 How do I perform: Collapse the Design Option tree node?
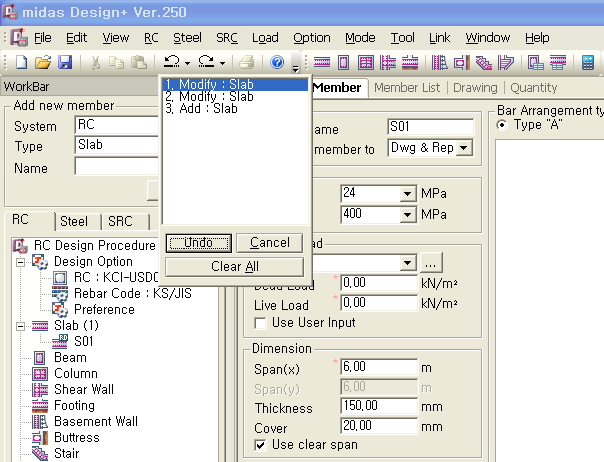pyautogui.click(x=20, y=263)
